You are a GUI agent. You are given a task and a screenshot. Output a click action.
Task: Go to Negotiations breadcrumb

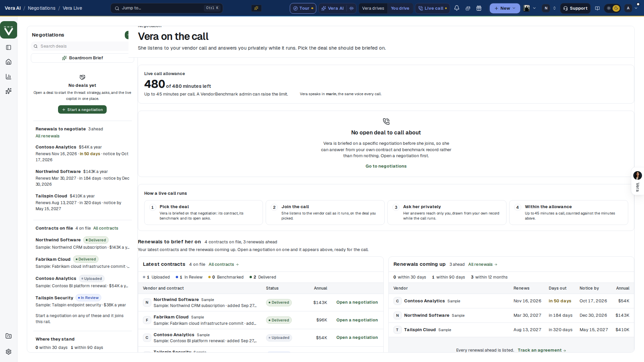tap(42, 8)
